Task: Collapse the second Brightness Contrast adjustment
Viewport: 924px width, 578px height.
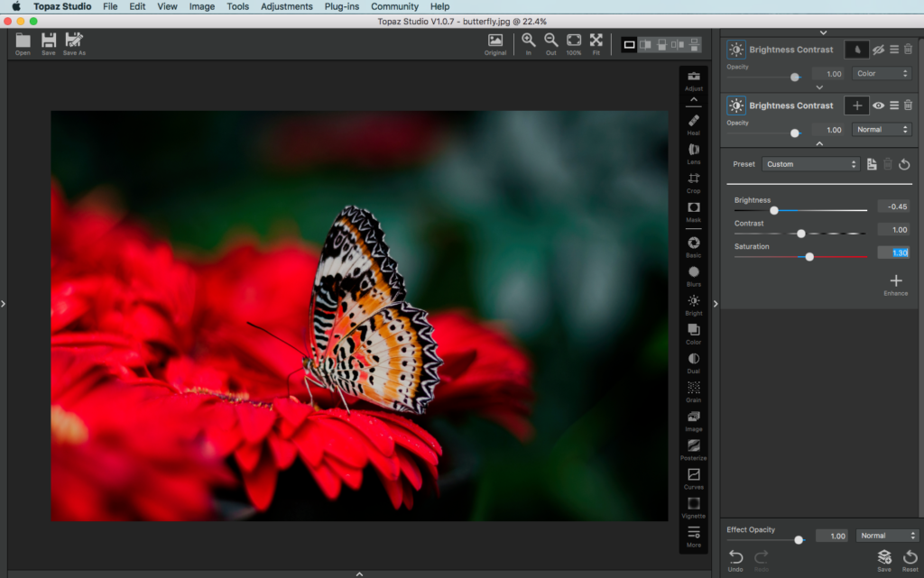Action: pyautogui.click(x=819, y=143)
